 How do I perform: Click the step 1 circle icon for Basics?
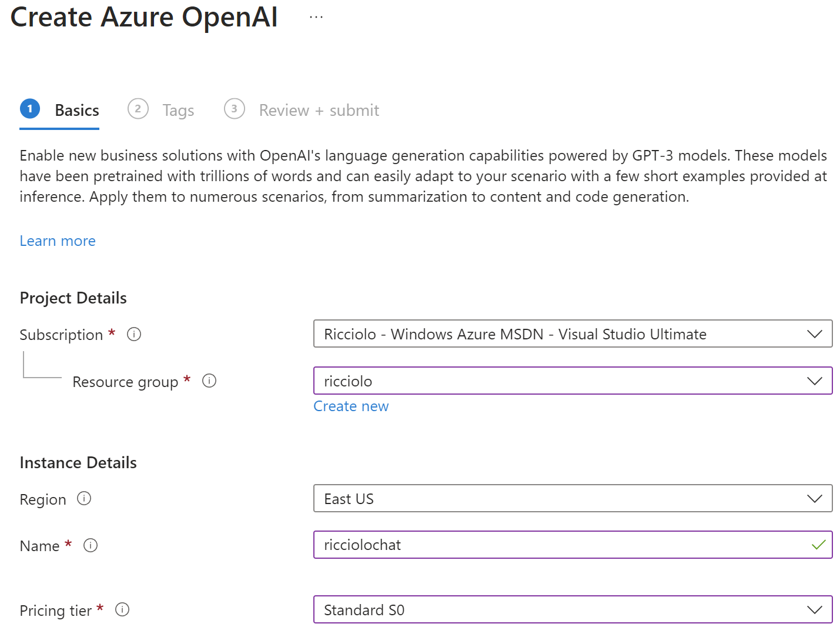click(x=30, y=109)
